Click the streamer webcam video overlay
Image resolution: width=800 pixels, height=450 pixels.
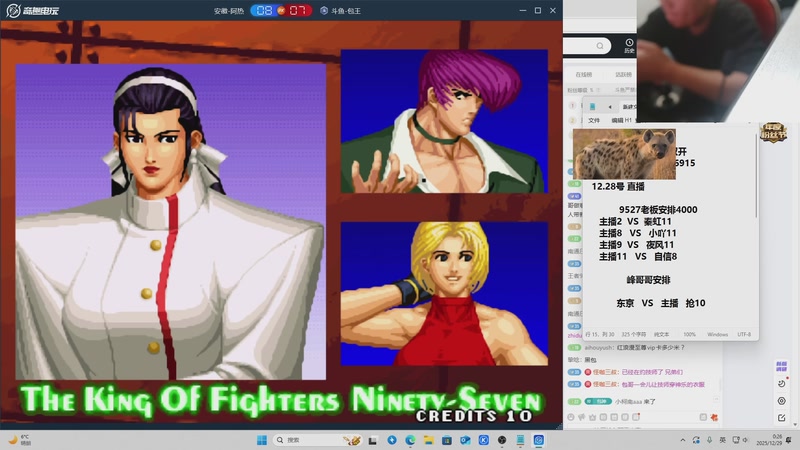[718, 61]
